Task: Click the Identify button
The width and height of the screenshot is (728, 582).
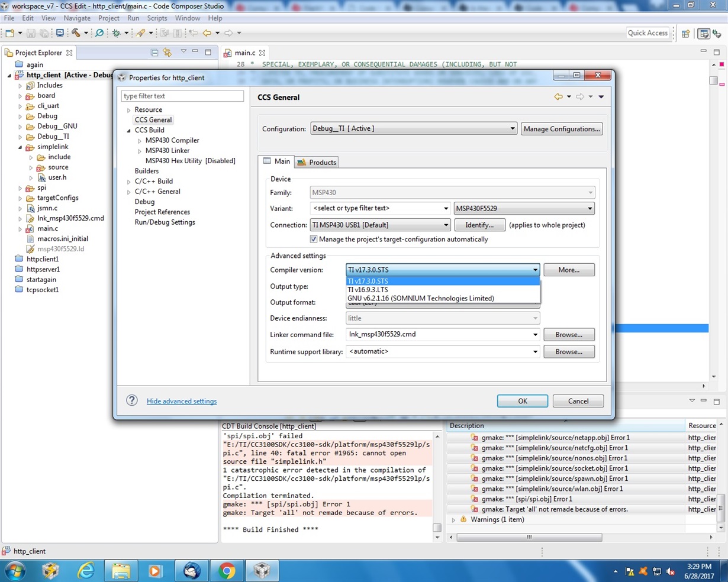Action: coord(479,225)
